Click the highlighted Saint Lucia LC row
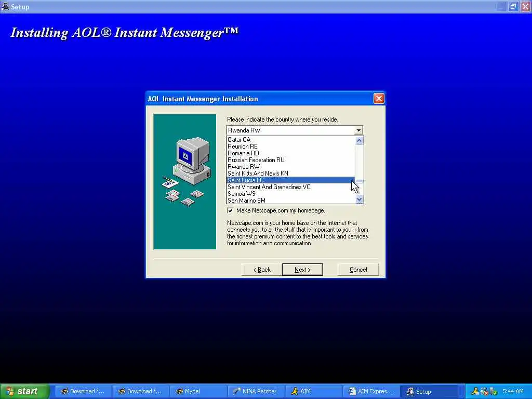The height and width of the screenshot is (399, 532). click(290, 180)
